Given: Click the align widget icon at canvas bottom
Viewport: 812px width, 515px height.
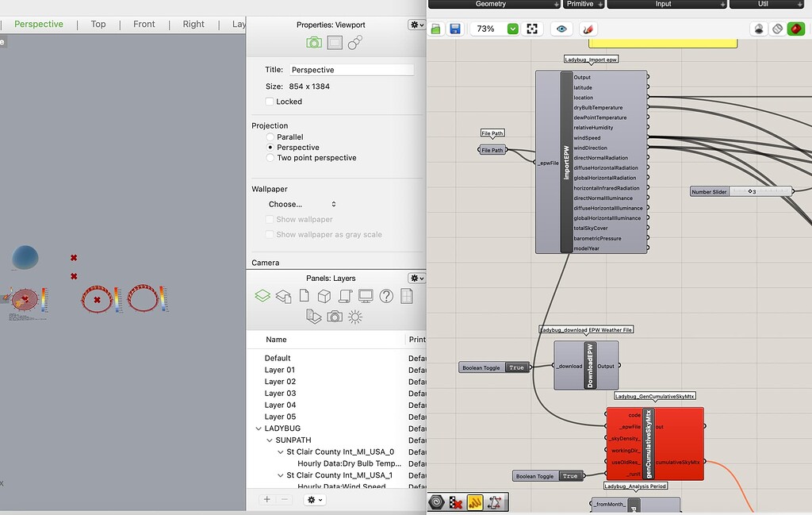Looking at the screenshot, I should (494, 502).
